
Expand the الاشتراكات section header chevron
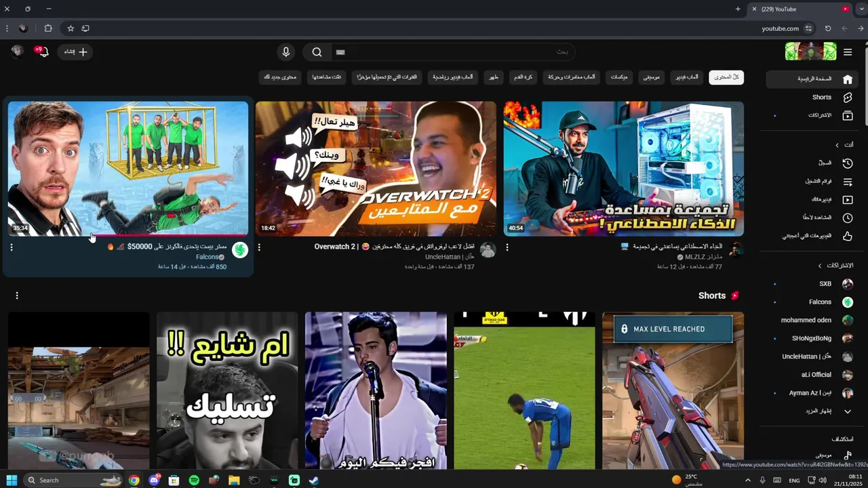[x=819, y=266]
